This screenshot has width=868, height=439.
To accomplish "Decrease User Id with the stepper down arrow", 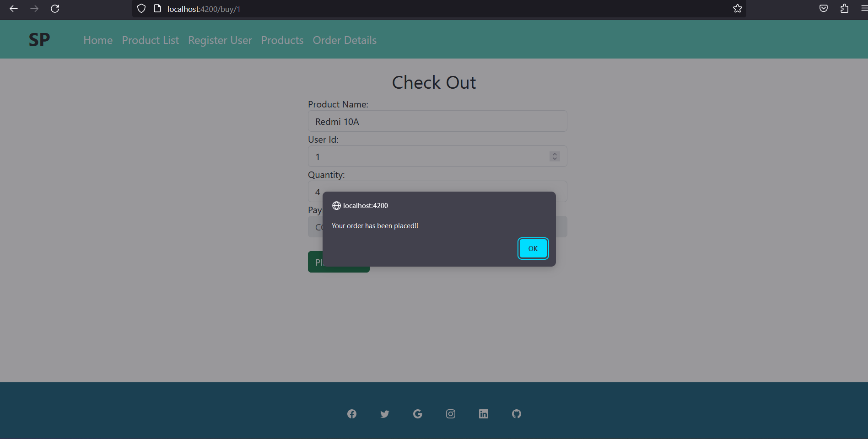I will pos(554,159).
